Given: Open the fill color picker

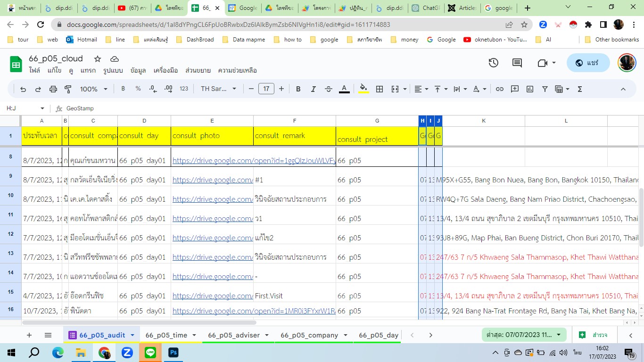Looking at the screenshot, I should coord(363,89).
